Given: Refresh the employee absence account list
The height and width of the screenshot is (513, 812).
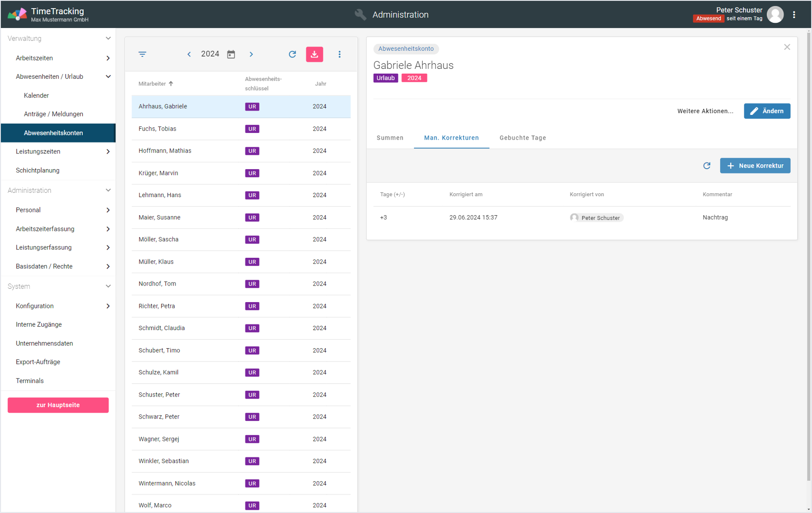Looking at the screenshot, I should click(x=292, y=54).
